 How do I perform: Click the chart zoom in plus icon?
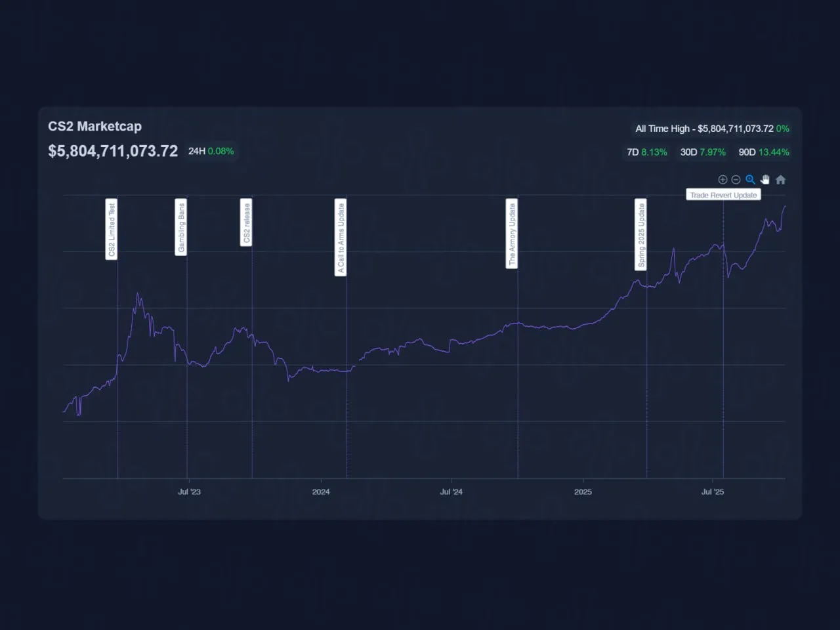tap(723, 180)
